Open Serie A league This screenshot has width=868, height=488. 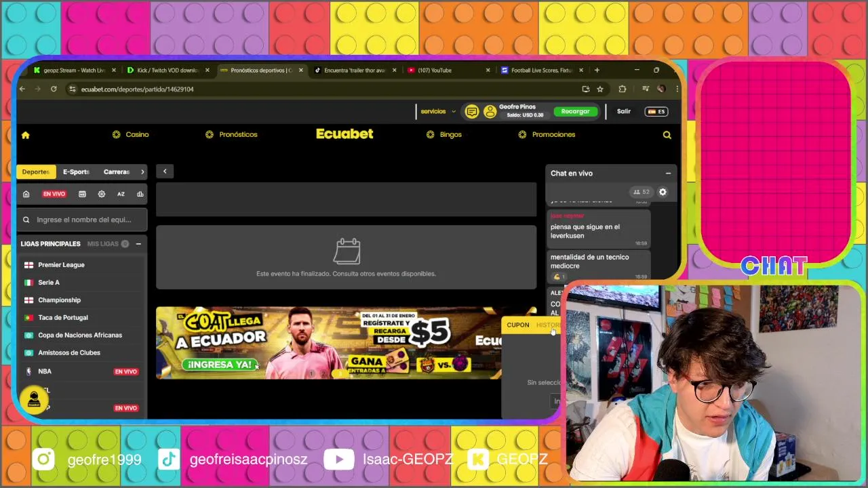click(81, 283)
